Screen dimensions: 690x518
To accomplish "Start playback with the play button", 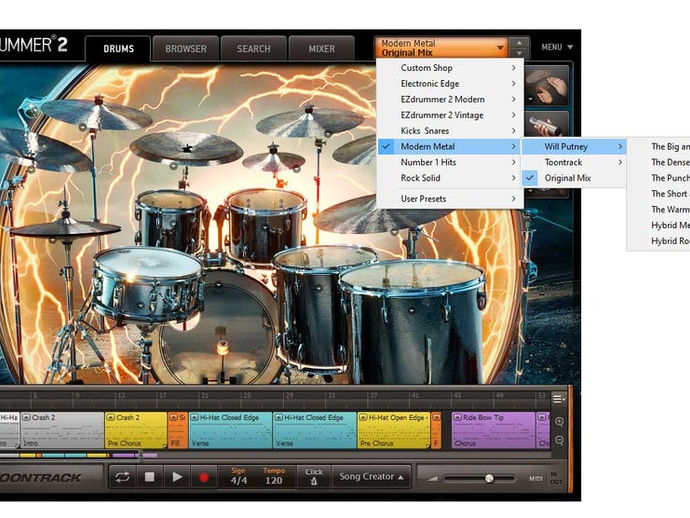I will point(177,477).
